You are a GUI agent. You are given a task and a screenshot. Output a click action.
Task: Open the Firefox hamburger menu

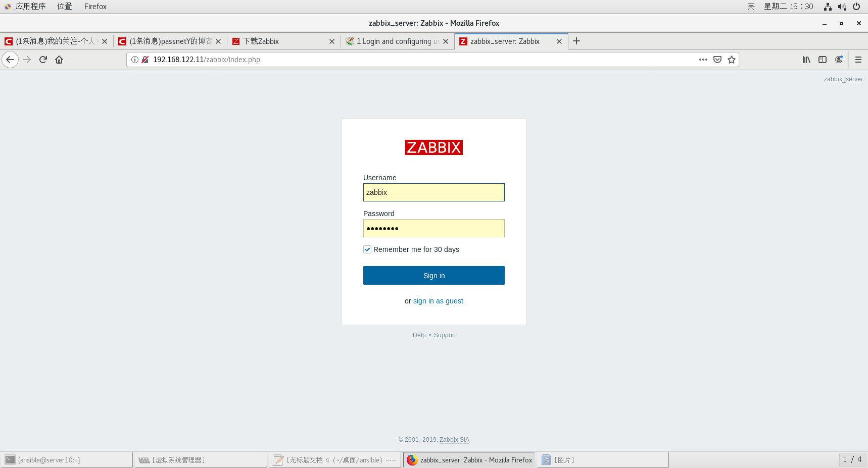tap(858, 60)
